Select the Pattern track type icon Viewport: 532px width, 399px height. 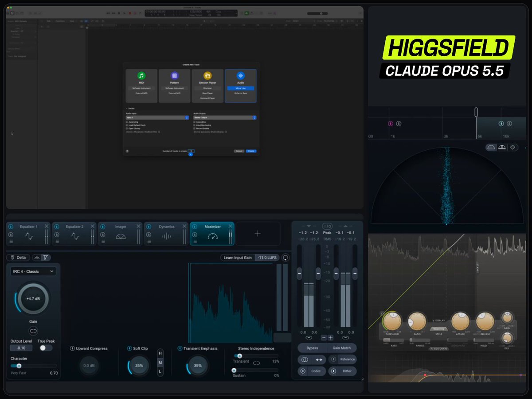click(x=174, y=76)
